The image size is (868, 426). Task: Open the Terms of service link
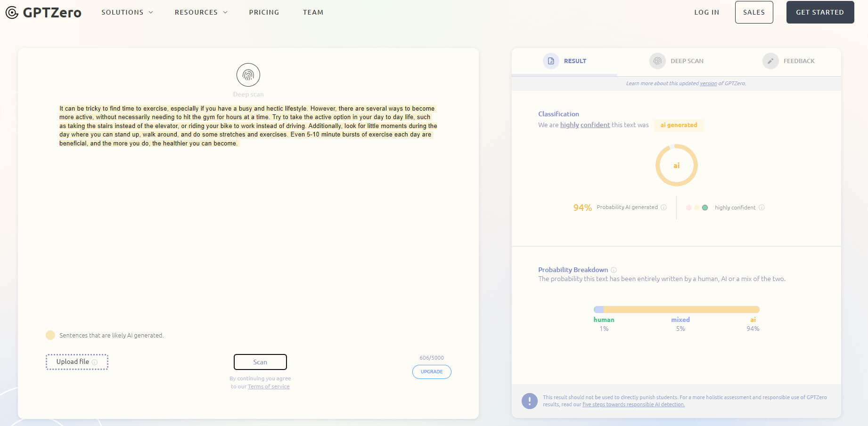coord(269,386)
